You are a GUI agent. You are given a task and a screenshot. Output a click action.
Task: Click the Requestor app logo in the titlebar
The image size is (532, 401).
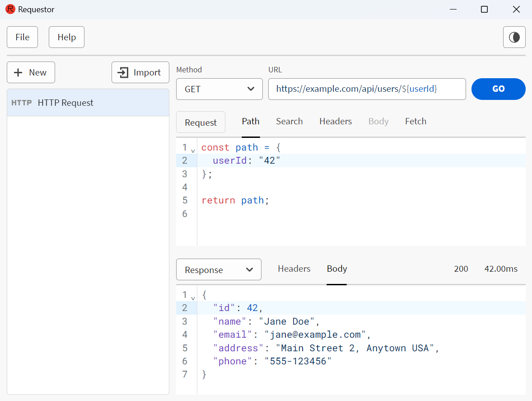(10, 9)
